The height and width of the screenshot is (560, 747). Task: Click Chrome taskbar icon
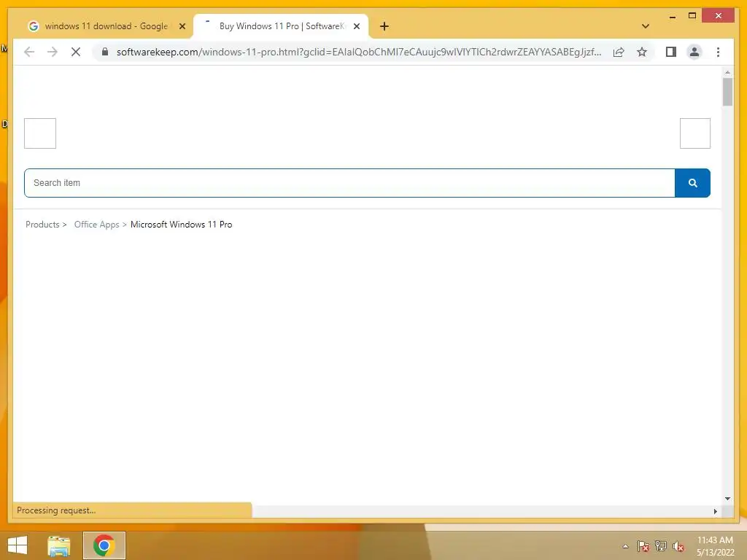point(104,545)
